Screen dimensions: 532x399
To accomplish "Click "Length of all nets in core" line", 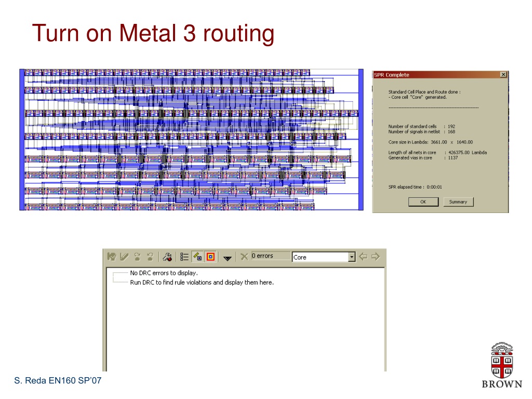I will 437,153.
